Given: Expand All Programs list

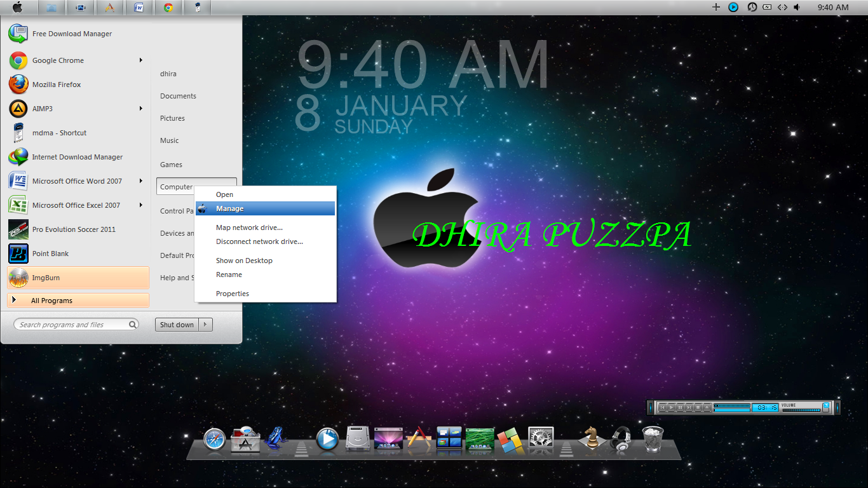Looking at the screenshot, I should pos(78,301).
